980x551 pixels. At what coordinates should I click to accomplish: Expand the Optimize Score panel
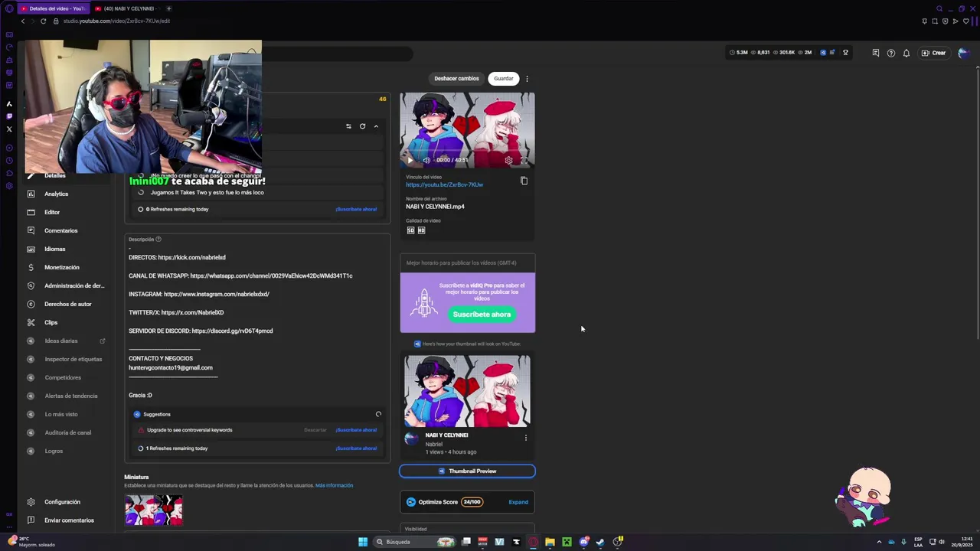(x=518, y=502)
